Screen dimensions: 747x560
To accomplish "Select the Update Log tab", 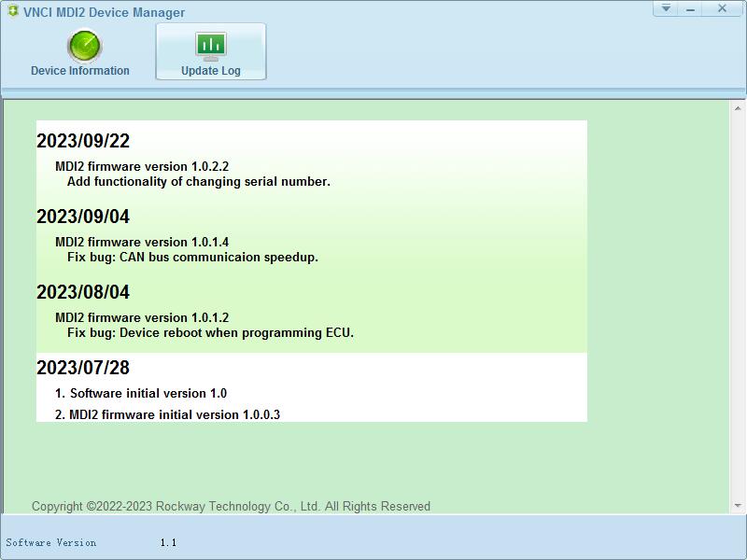I will pyautogui.click(x=211, y=51).
